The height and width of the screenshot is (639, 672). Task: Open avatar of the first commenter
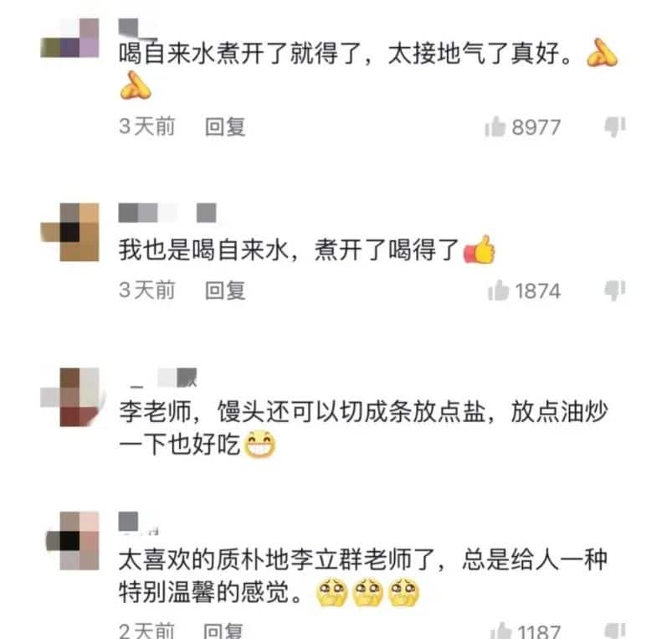coord(69,39)
